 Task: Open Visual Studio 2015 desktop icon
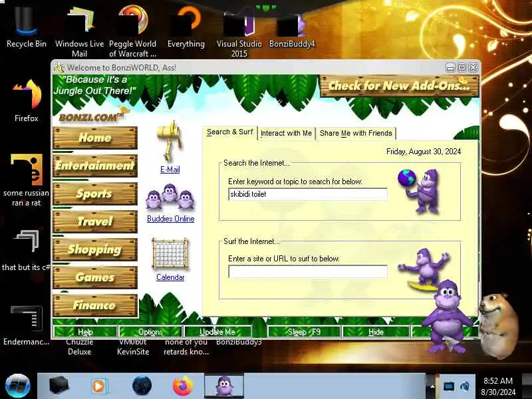point(239,32)
